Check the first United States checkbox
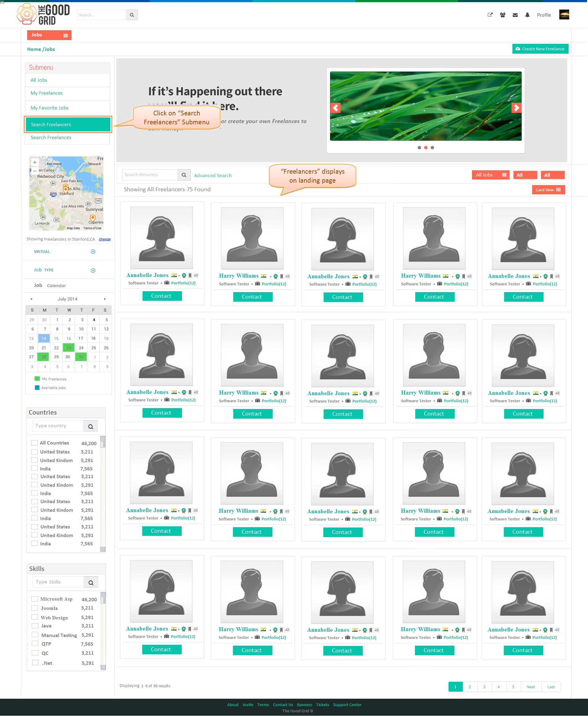This screenshot has height=716, width=588. point(34,452)
